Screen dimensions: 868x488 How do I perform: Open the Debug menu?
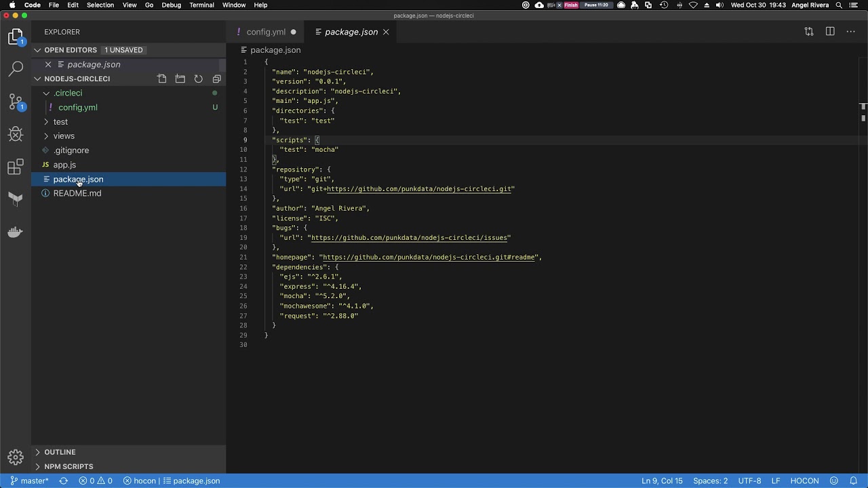(172, 5)
